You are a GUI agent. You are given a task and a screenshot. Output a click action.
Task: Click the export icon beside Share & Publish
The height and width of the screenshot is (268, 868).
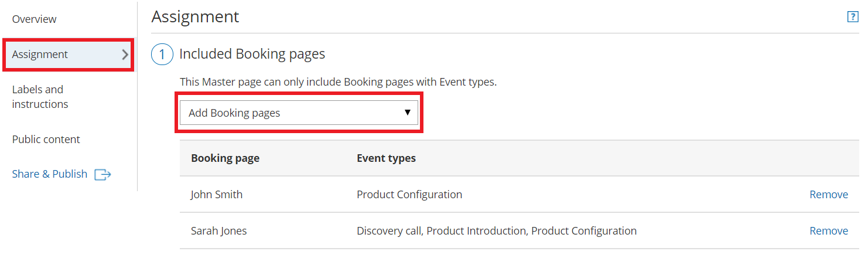point(102,174)
